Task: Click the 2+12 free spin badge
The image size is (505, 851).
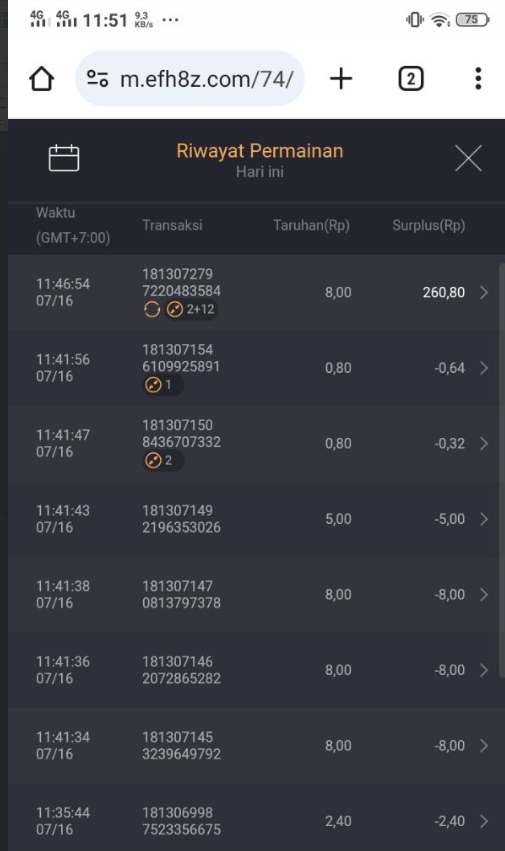Action: [x=191, y=309]
